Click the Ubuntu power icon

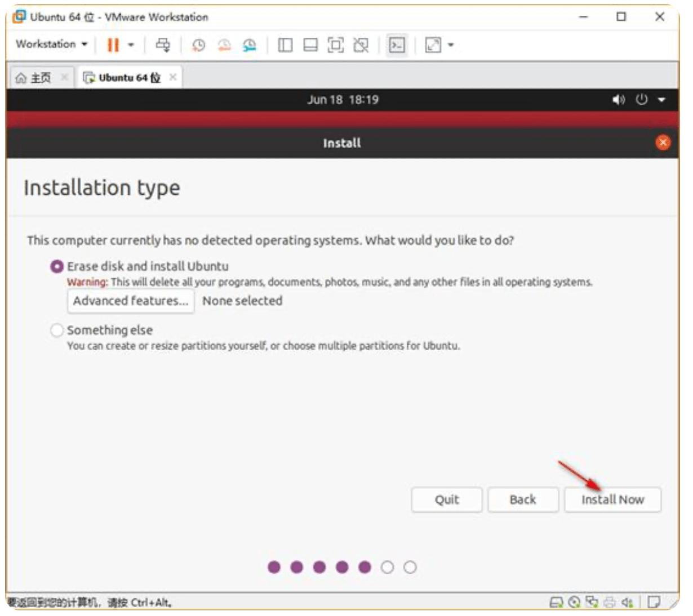coord(642,100)
